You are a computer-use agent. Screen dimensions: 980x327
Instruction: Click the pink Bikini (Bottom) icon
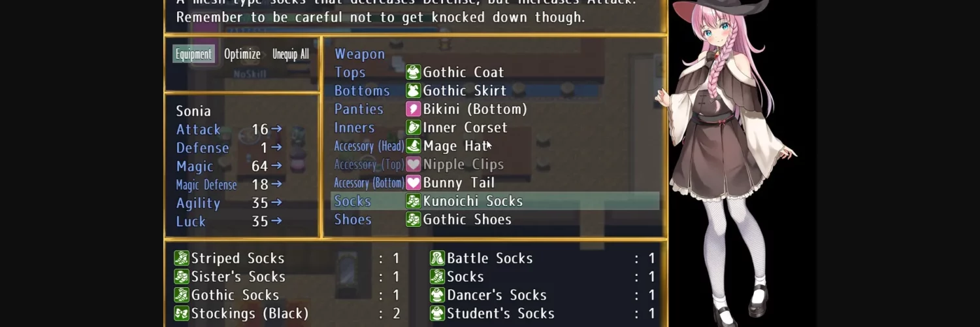click(413, 109)
